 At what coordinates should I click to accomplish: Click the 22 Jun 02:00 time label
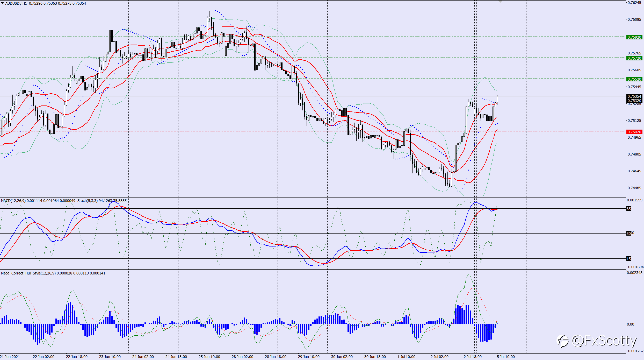coord(44,357)
